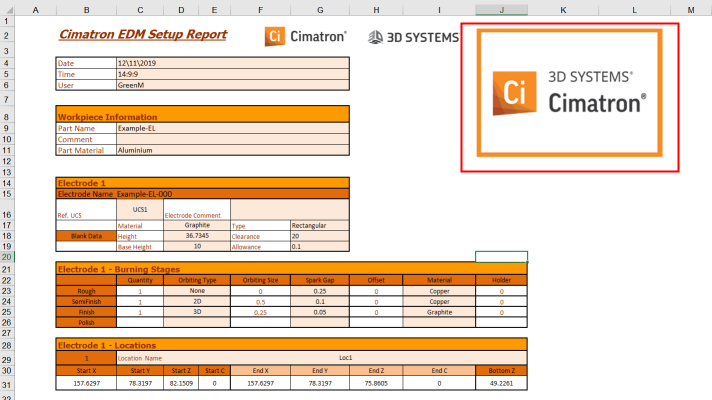Click the Cimatron EDM Setup Report title
Screen dimensions: 712x400
[x=143, y=35]
